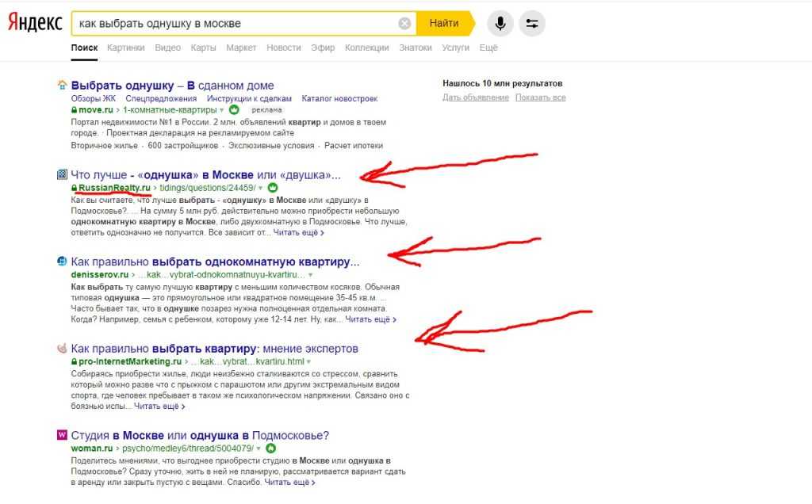Expand dropdown arrow after denisserov.ru URL
This screenshot has width=812, height=504.
pyautogui.click(x=310, y=275)
